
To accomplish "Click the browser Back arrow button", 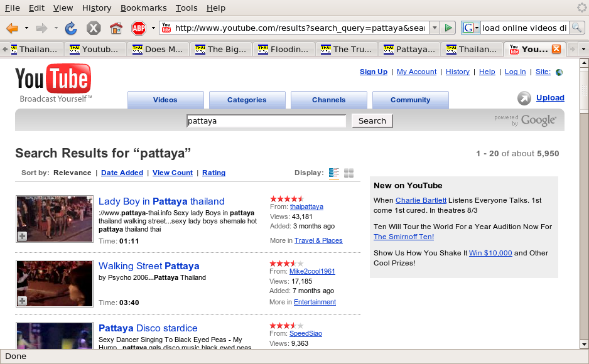I will pyautogui.click(x=13, y=28).
